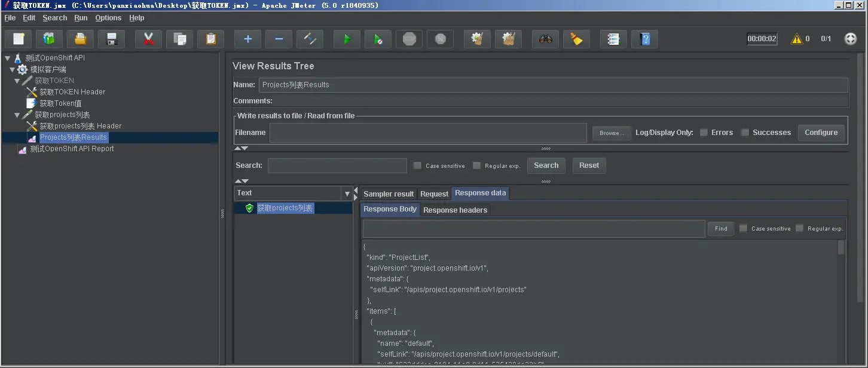Enable the Errors only checkbox
Viewport: 868px width, 368px height.
pyautogui.click(x=704, y=133)
